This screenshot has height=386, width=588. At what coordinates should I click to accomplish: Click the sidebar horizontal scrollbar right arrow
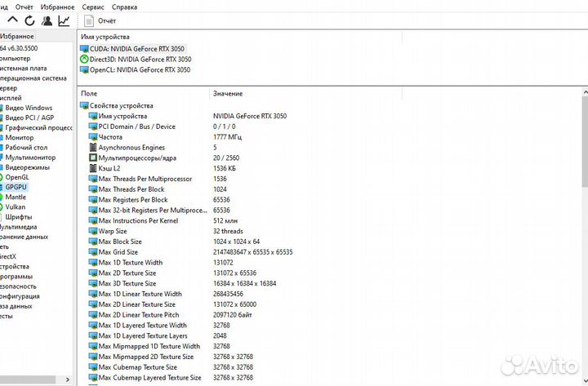coord(68,379)
